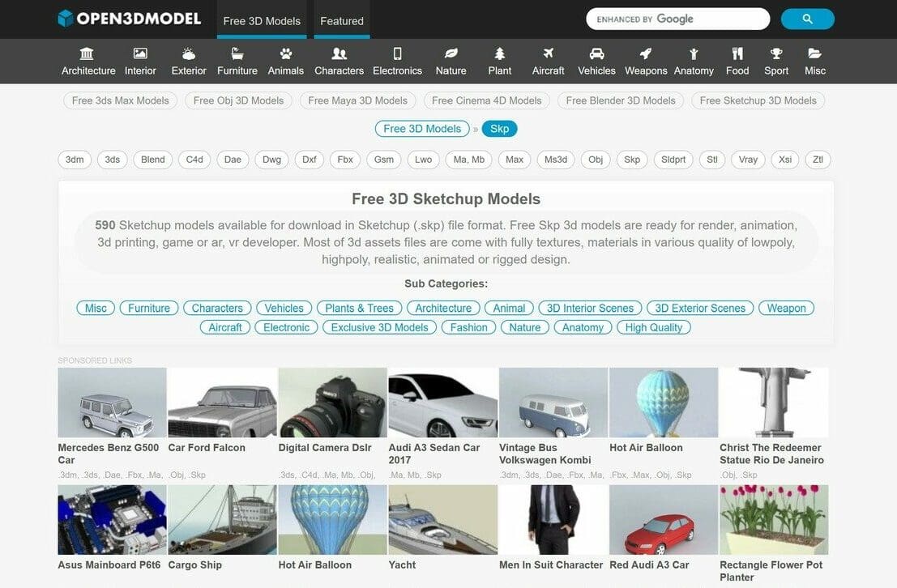The image size is (897, 588).
Task: Open Christ The Redeemer statue thumbnail
Action: [x=774, y=403]
